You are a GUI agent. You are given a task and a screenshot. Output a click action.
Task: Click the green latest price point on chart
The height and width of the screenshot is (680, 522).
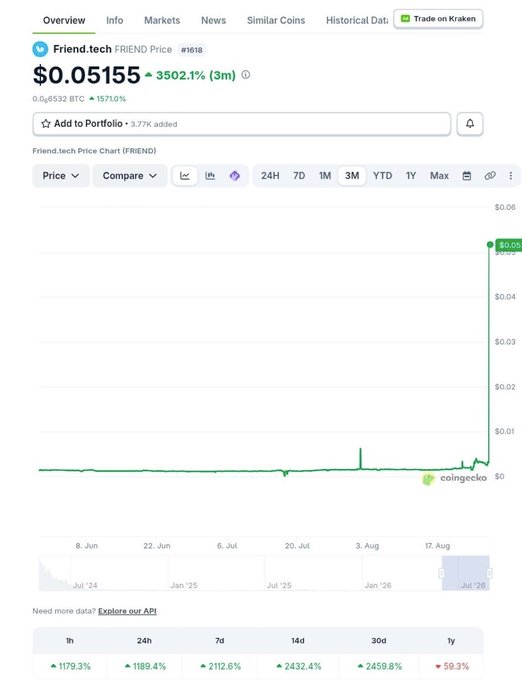pyautogui.click(x=490, y=245)
